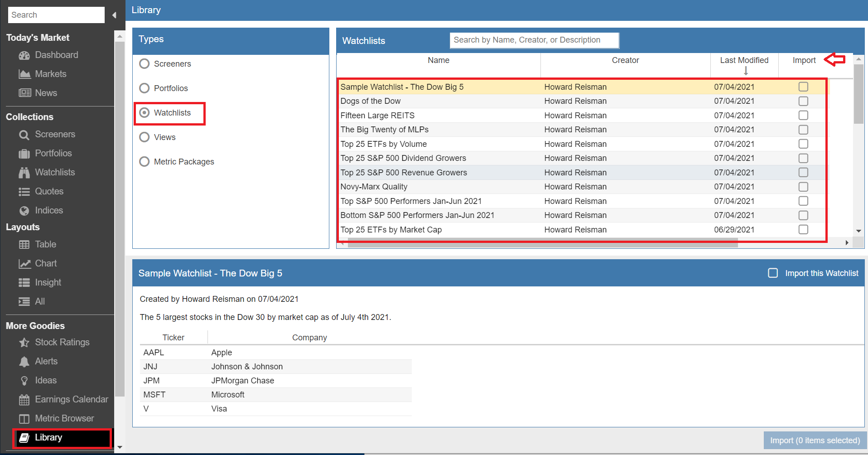Image resolution: width=868 pixels, height=455 pixels.
Task: Select the Metric Packages radio button
Action: click(x=145, y=161)
